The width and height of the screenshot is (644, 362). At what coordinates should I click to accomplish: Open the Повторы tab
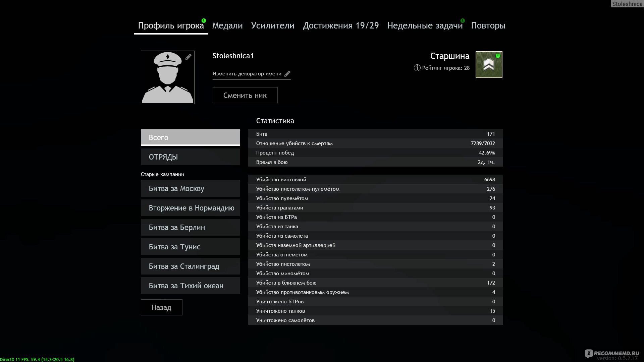tap(488, 25)
